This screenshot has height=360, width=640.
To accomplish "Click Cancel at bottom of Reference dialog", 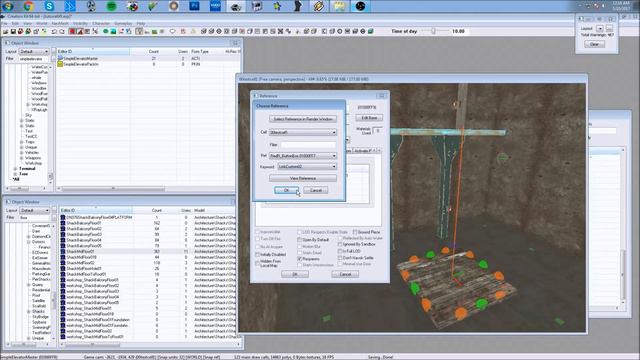I will point(345,274).
